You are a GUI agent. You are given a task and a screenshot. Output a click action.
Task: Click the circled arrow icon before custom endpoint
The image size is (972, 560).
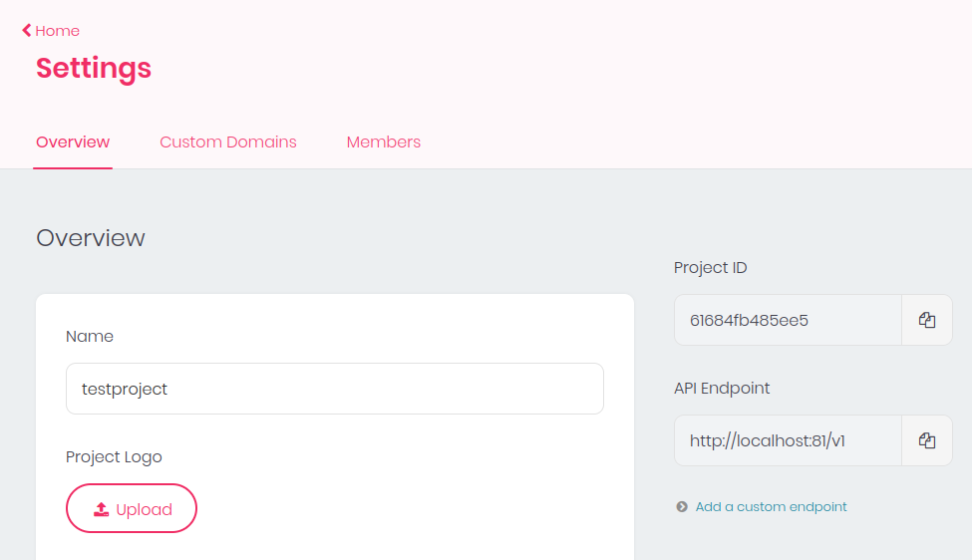click(x=682, y=507)
